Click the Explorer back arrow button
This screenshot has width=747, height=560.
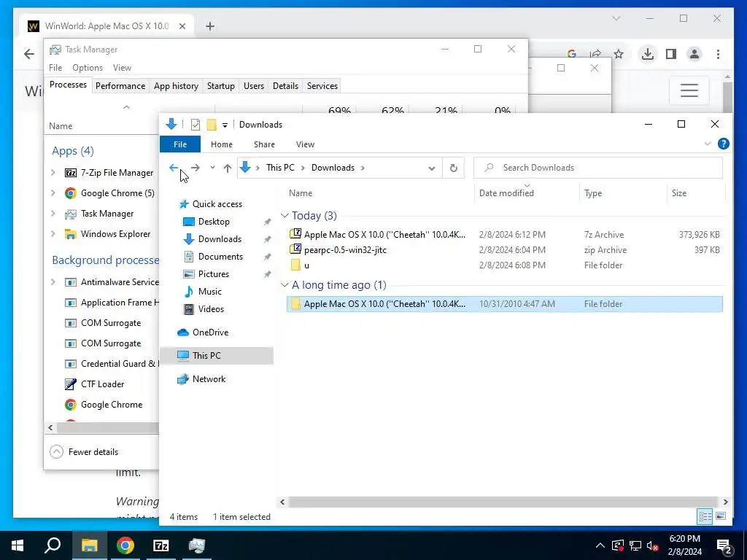[x=174, y=168]
